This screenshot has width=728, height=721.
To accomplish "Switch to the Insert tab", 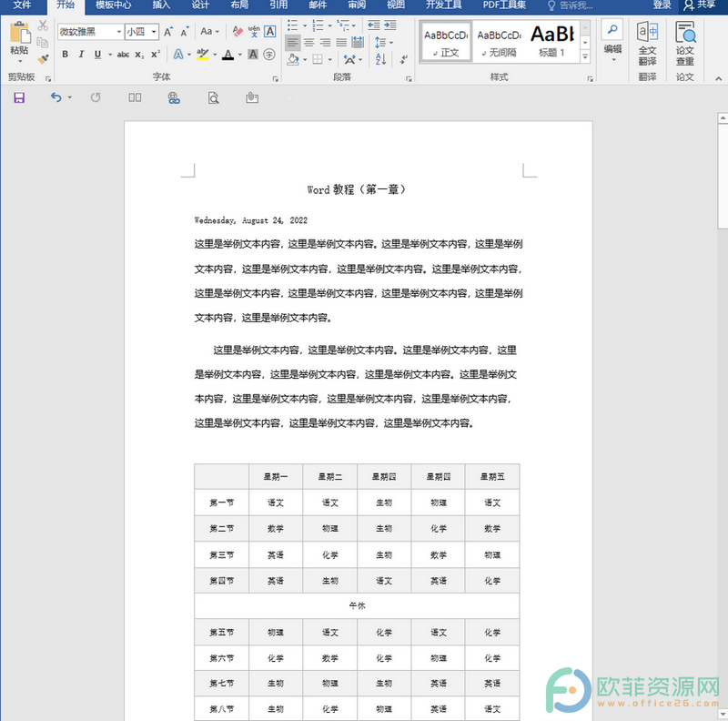I will coord(161,5).
